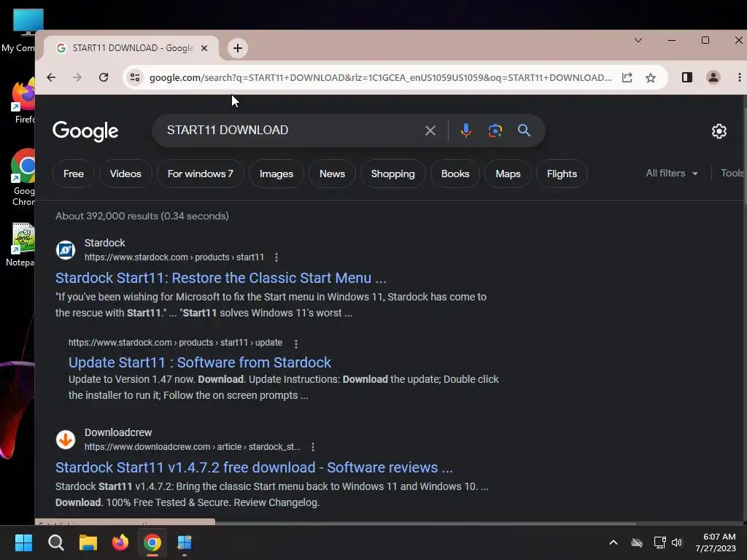Close the START11 DOWNLOAD tab
This screenshot has width=747, height=560.
click(204, 48)
